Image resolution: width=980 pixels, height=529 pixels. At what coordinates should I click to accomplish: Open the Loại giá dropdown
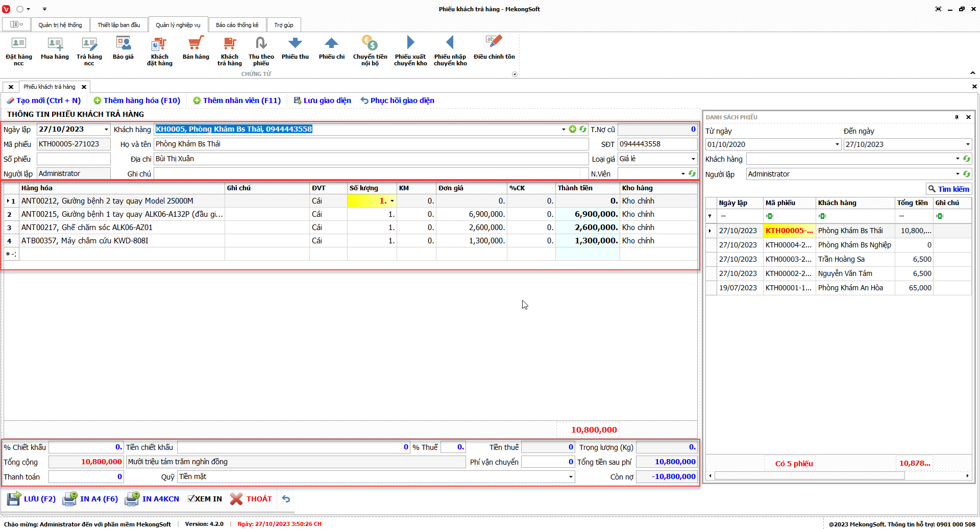pos(693,159)
